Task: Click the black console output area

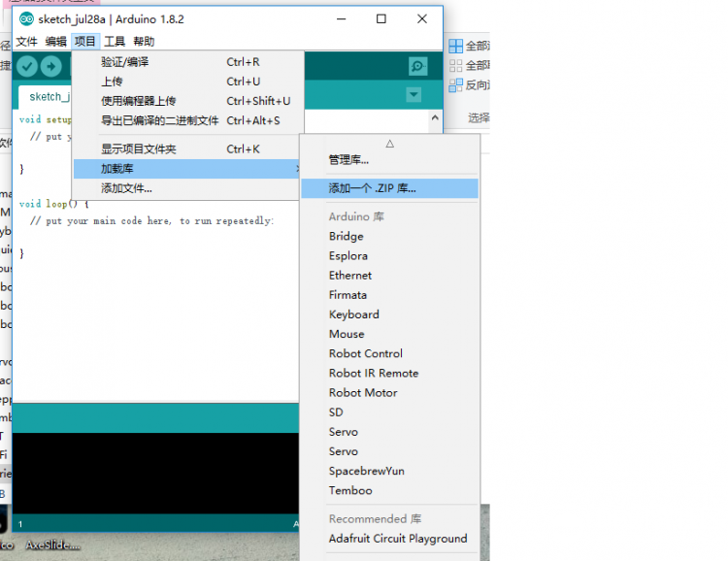Action: 155,473
